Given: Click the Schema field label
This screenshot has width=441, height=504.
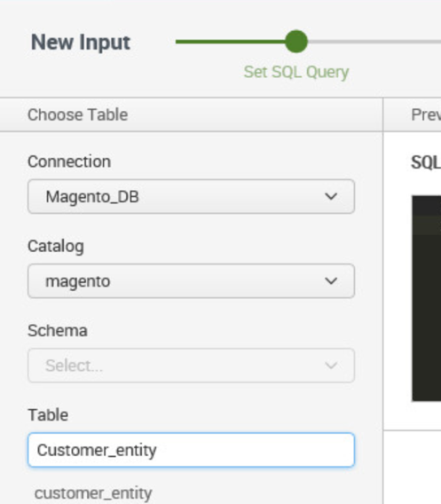Looking at the screenshot, I should click(58, 331).
